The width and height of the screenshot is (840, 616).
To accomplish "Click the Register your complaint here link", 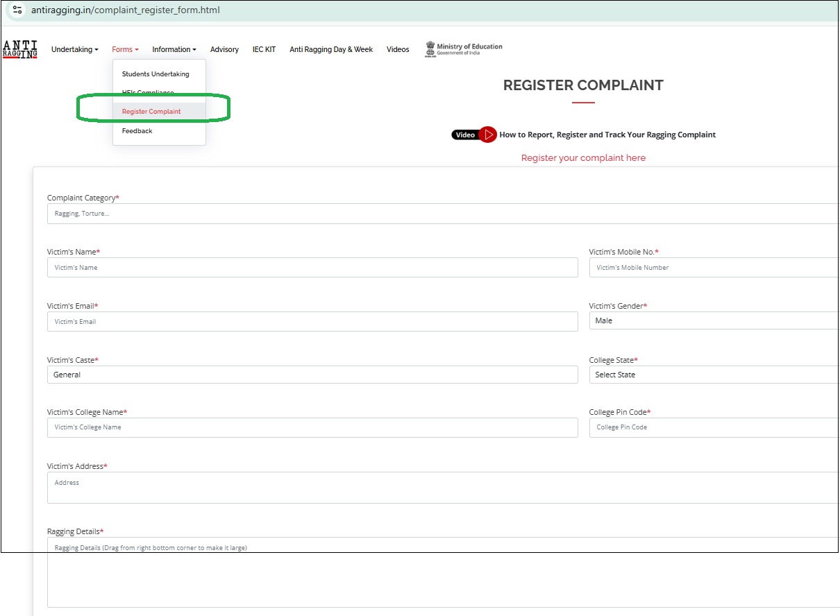I will [583, 157].
